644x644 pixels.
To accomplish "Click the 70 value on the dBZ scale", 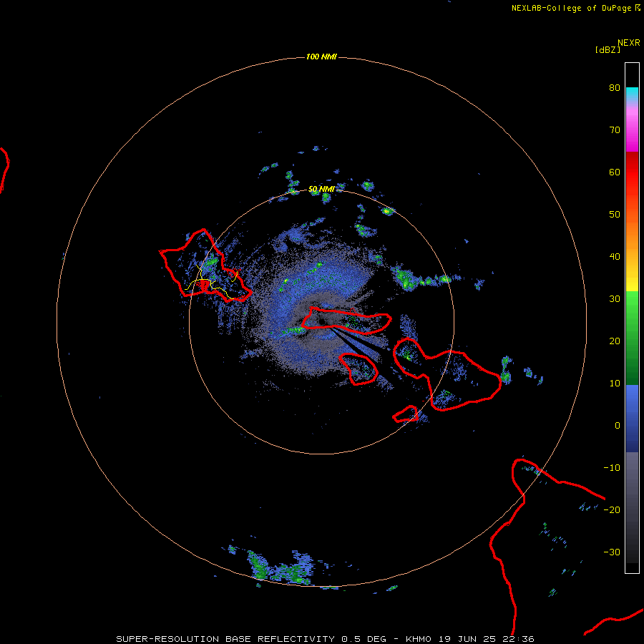I will click(615, 130).
